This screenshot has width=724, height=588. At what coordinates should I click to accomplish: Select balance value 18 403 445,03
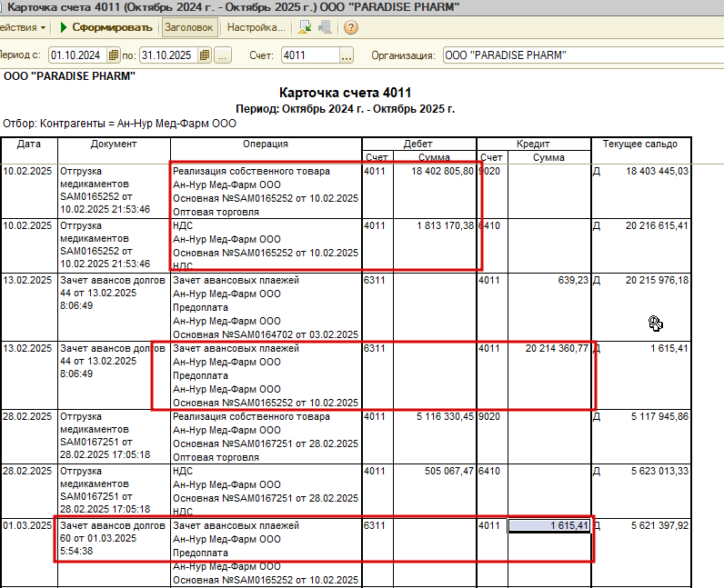[657, 171]
